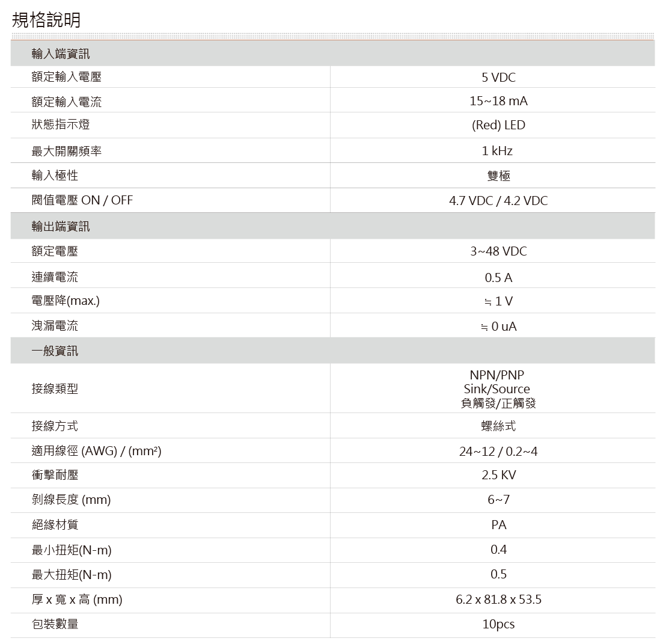Select the Sink/Source text
This screenshot has width=660, height=644.
click(x=497, y=389)
